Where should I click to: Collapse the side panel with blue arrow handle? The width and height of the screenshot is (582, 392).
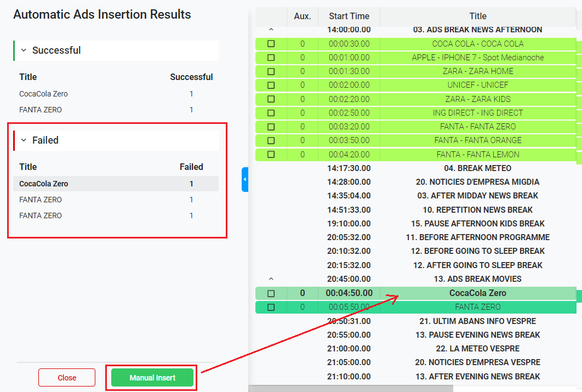[x=245, y=179]
